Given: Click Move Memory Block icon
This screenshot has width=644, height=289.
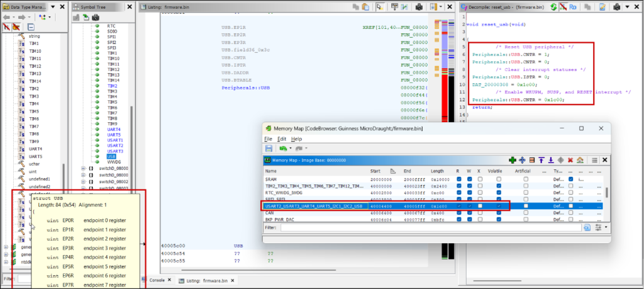Looking at the screenshot, I should click(522, 160).
